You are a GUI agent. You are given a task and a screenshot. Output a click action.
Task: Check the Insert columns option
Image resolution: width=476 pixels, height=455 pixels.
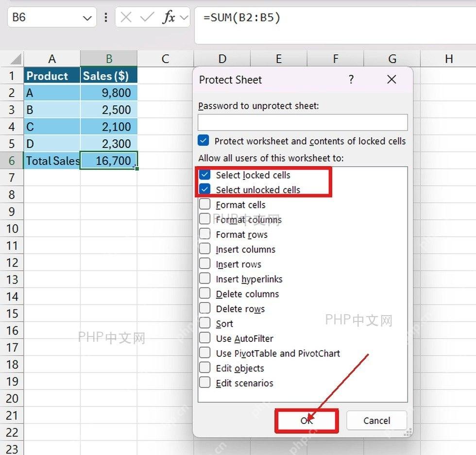205,249
